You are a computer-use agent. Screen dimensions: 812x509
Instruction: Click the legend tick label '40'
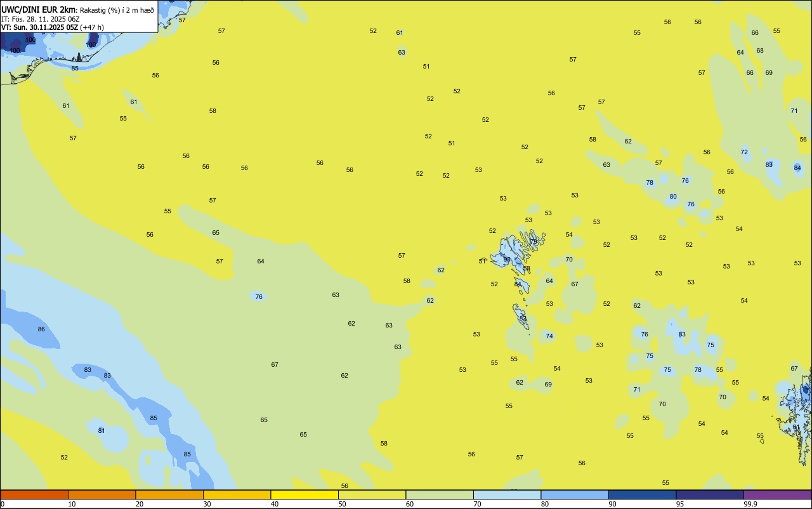(275, 504)
